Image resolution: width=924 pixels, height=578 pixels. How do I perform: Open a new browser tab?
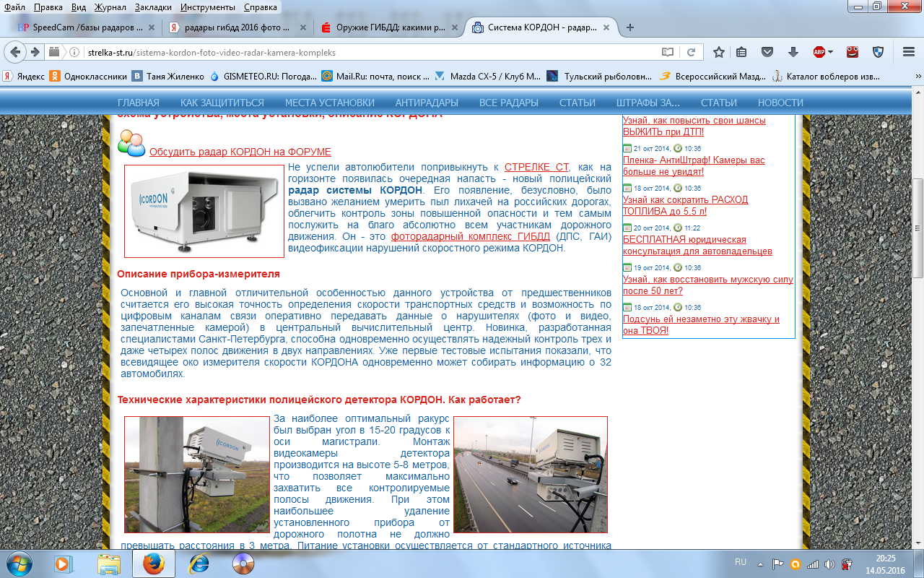(x=630, y=27)
